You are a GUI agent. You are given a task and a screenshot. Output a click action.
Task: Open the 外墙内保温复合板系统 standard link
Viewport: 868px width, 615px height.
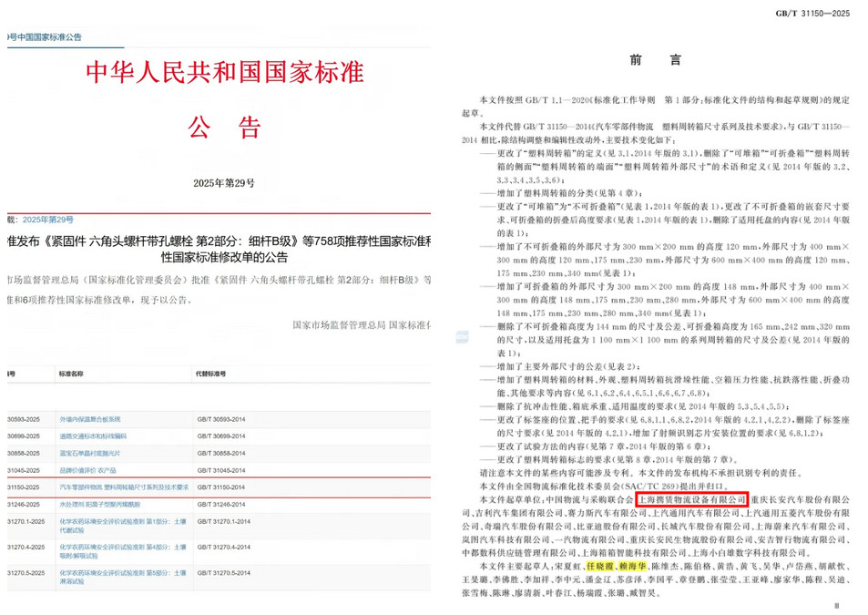click(90, 419)
